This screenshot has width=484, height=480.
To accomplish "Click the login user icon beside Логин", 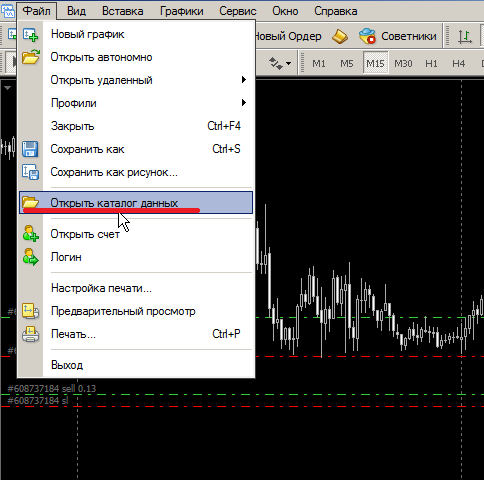I will [x=31, y=257].
